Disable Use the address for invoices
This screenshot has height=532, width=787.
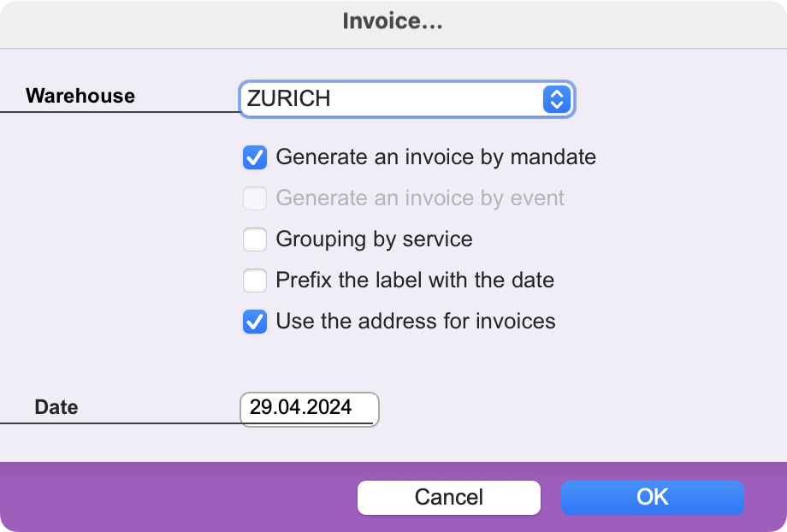255,322
